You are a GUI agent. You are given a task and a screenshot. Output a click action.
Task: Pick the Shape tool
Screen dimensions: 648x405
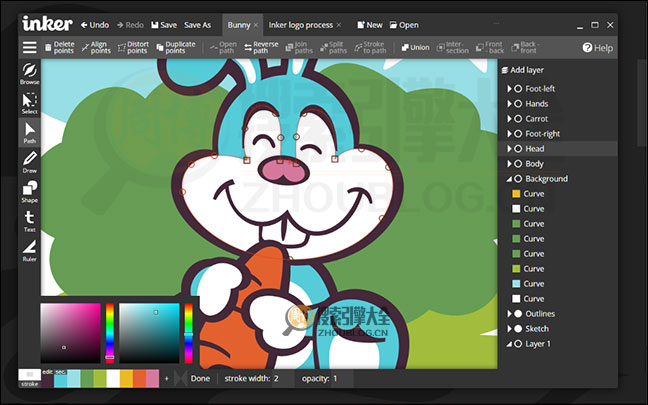[29, 192]
